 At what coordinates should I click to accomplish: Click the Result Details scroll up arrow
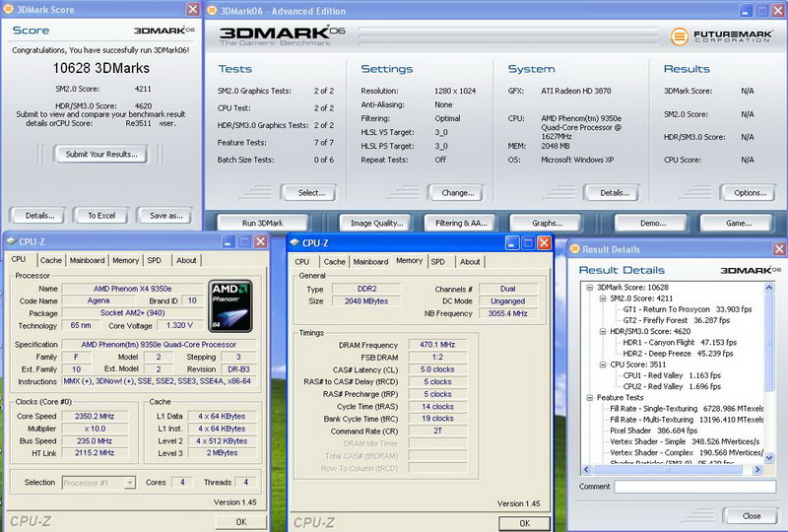tap(769, 288)
